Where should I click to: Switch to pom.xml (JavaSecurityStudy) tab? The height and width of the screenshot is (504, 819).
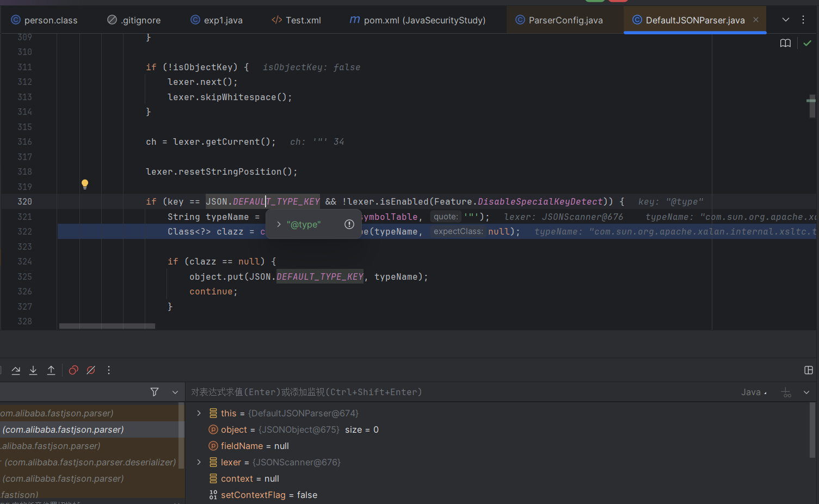(417, 20)
